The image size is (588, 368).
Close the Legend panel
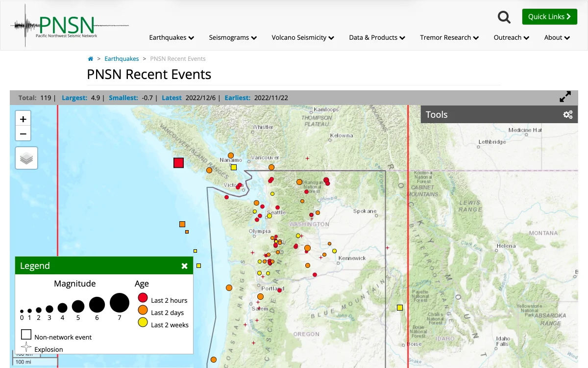pyautogui.click(x=184, y=266)
